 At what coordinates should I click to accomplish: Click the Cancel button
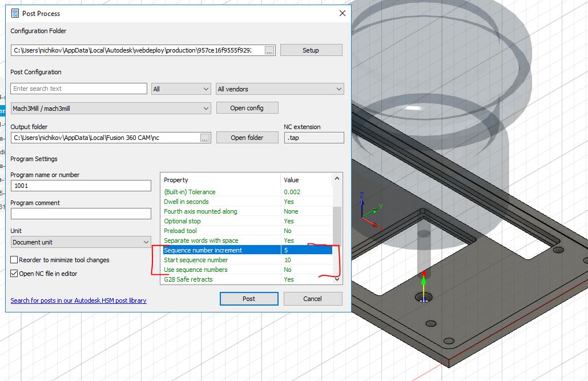(313, 299)
